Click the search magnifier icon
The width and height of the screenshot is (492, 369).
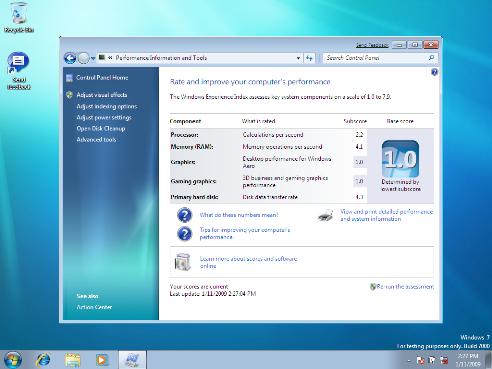coord(431,58)
